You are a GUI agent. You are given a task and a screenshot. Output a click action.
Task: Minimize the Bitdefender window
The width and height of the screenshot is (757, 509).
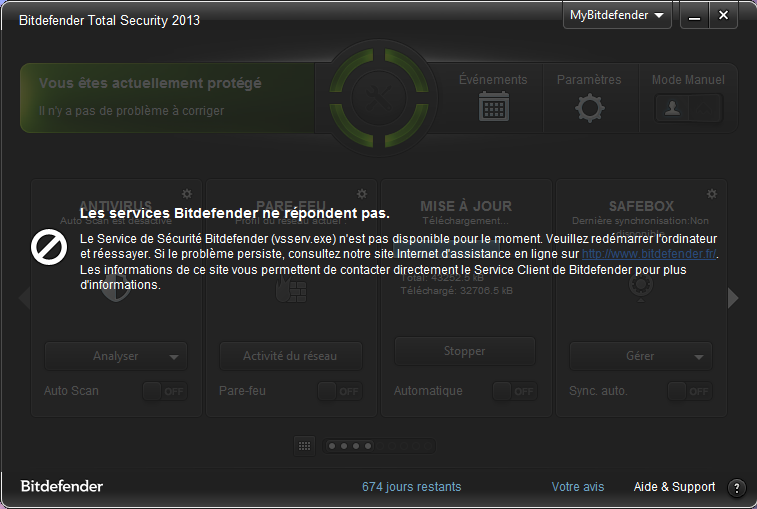coord(694,16)
